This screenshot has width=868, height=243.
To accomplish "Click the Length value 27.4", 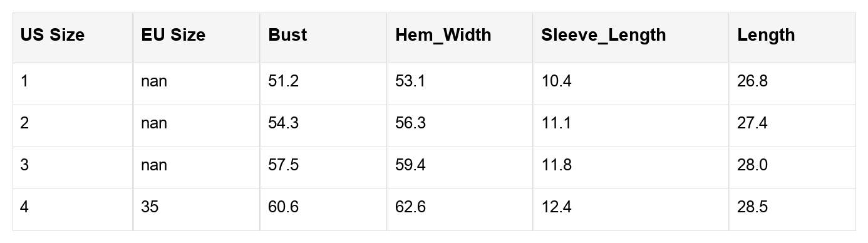I will (x=753, y=123).
